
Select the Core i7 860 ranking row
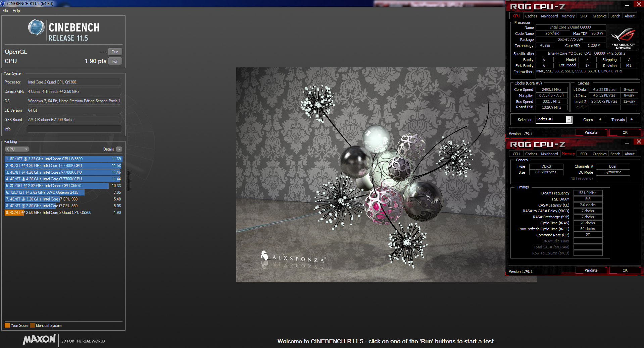point(63,206)
